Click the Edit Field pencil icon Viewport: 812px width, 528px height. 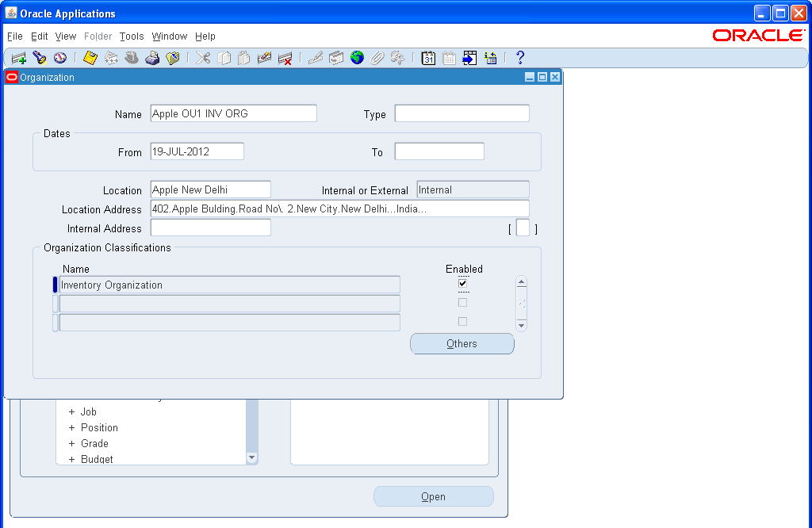point(316,58)
